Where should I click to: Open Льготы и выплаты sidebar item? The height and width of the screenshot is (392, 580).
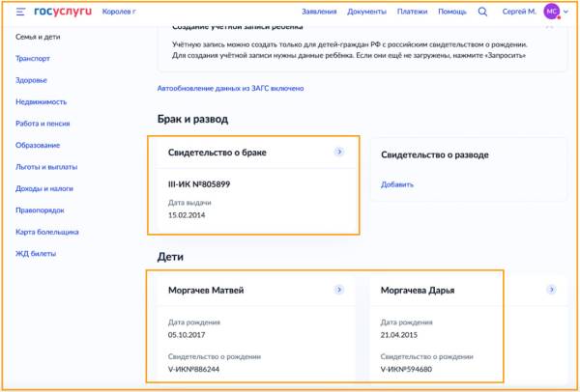click(45, 167)
